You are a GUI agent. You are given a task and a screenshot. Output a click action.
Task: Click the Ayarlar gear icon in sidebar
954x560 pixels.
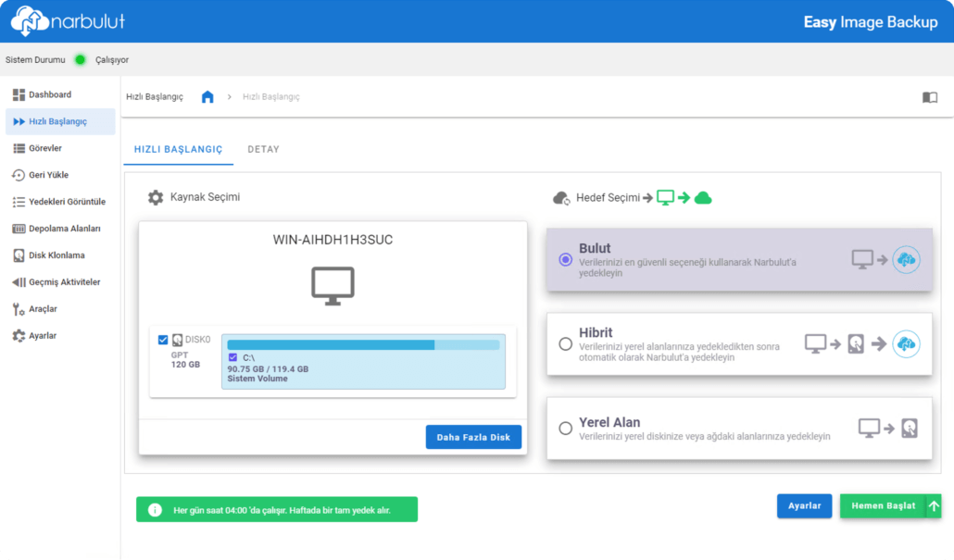19,336
